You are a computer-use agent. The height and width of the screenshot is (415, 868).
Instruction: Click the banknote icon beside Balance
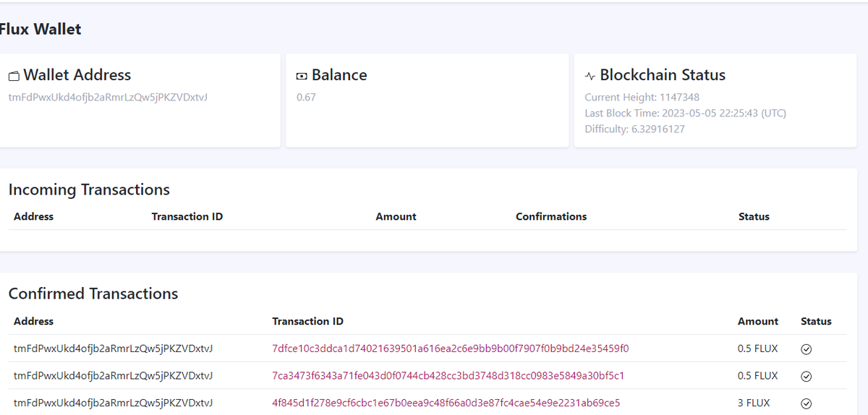[302, 76]
